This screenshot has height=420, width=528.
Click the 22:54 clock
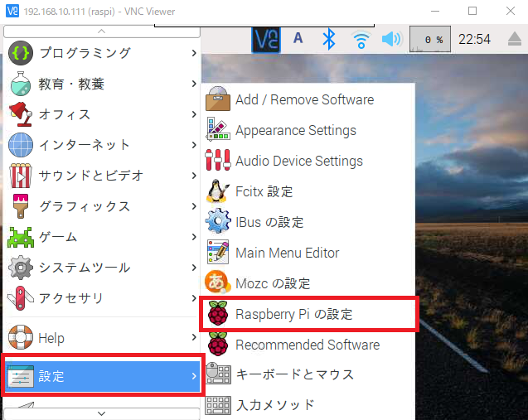474,40
